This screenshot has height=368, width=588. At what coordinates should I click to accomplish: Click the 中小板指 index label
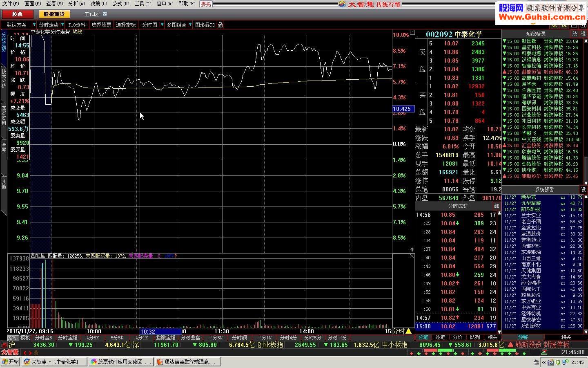[x=394, y=345]
